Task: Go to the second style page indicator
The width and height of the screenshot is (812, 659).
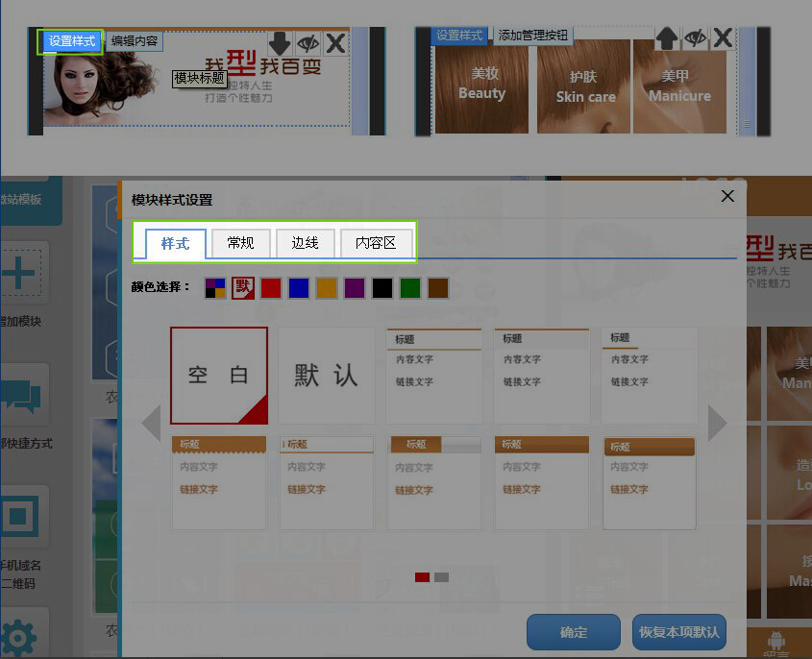Action: pos(441,577)
